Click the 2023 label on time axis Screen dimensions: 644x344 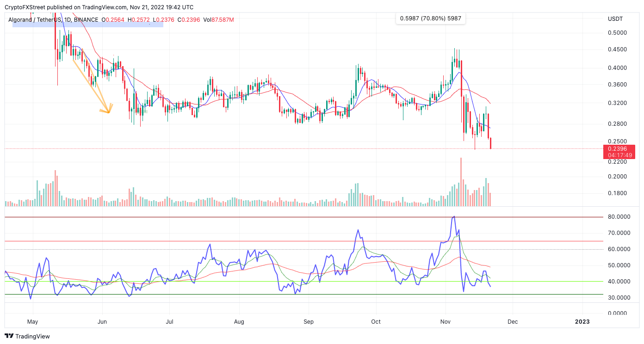(x=582, y=321)
